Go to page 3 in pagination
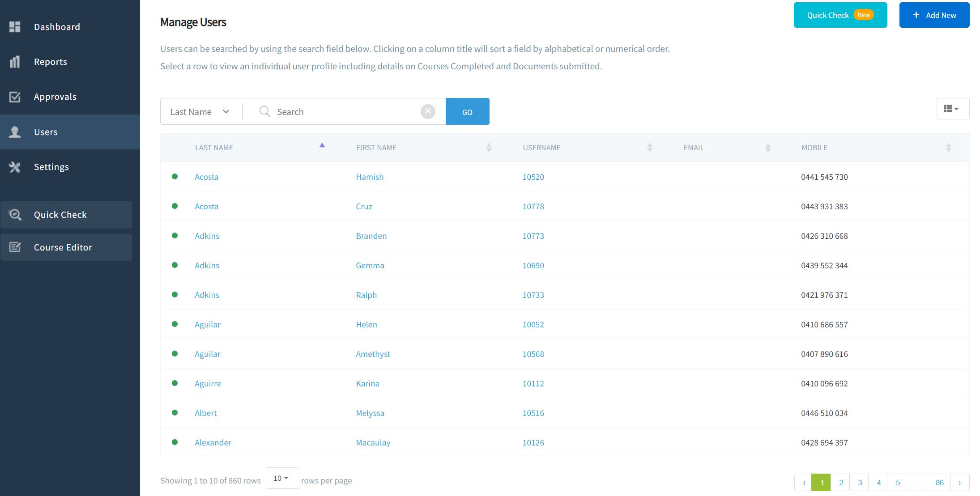 coord(860,483)
